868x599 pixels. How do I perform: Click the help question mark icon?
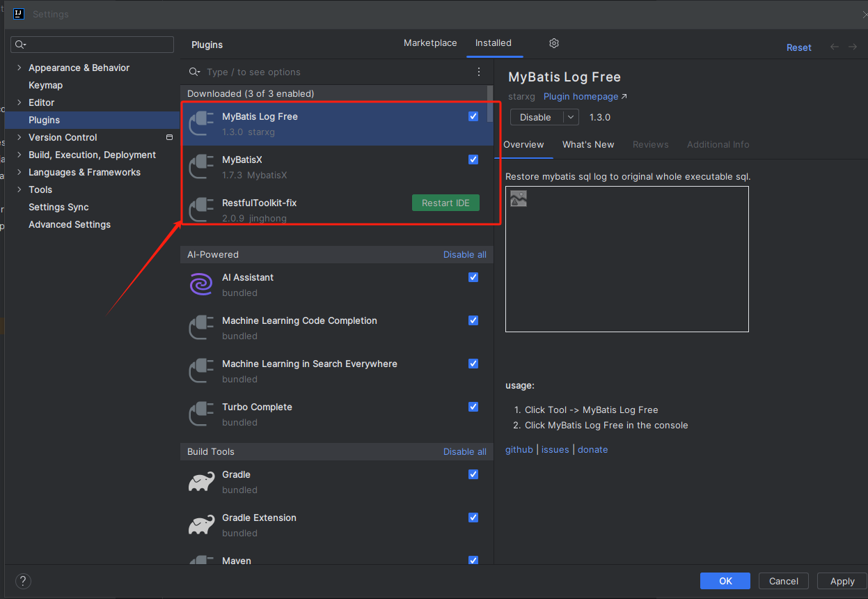point(23,581)
